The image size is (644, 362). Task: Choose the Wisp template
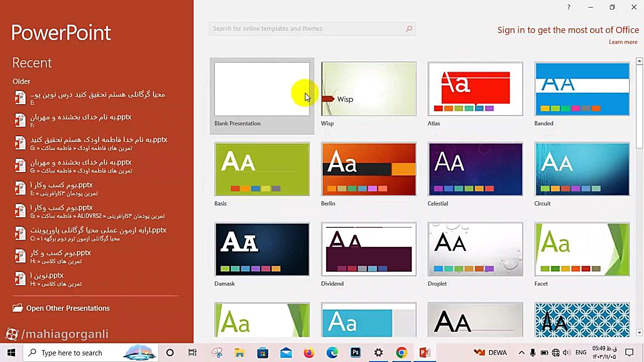(x=369, y=89)
